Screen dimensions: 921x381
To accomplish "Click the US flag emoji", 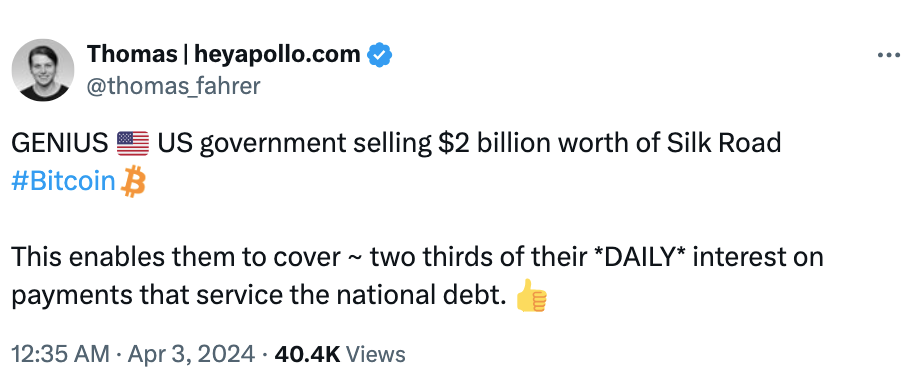I will (x=133, y=143).
